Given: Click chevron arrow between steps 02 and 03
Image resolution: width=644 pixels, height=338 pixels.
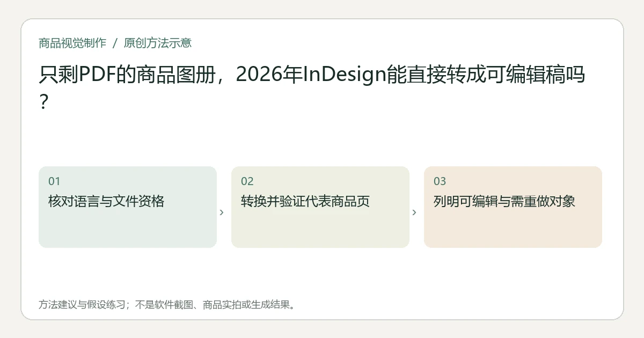Looking at the screenshot, I should [414, 212].
